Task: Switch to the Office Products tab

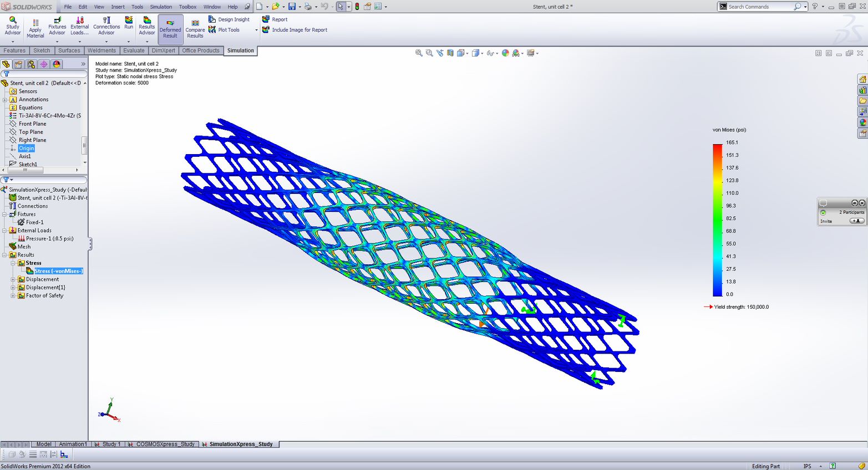Action: [x=201, y=50]
